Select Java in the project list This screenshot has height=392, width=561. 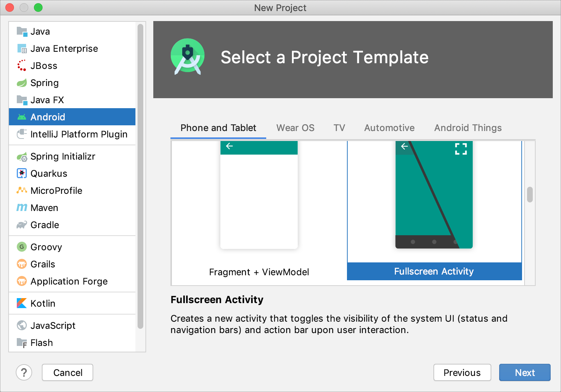[40, 31]
